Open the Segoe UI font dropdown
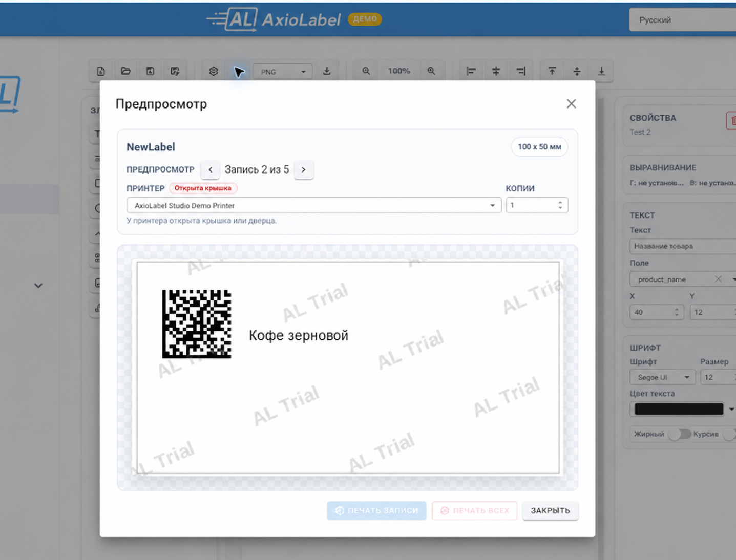The height and width of the screenshot is (560, 736). 663,377
